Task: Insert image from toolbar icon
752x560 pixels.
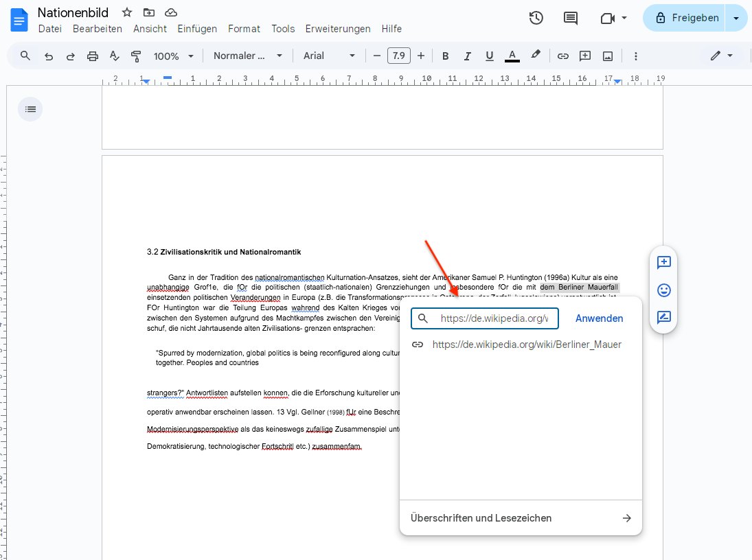Action: point(608,56)
